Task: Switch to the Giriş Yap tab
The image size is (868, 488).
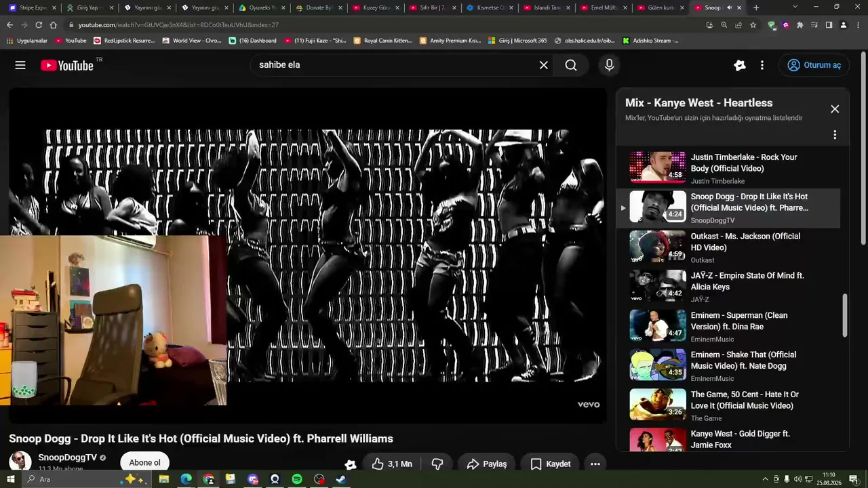Action: point(90,7)
